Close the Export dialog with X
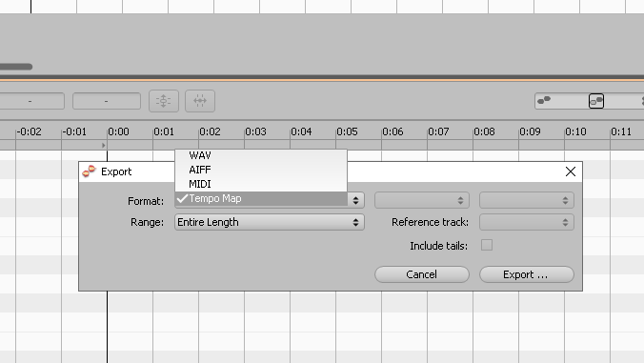 571,171
